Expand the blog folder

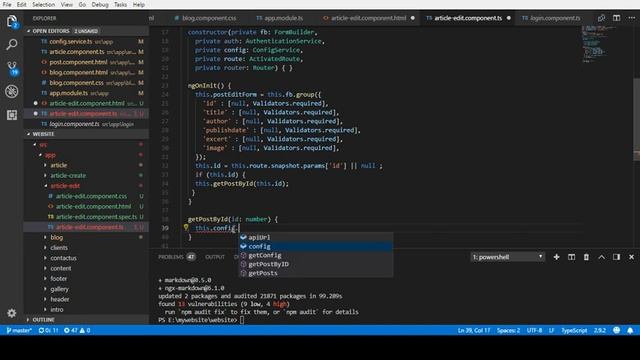[86, 237]
